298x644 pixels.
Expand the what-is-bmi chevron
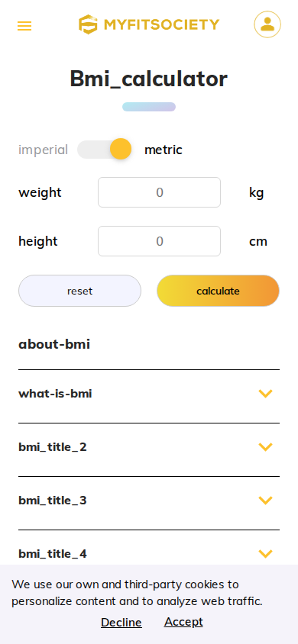click(x=266, y=394)
